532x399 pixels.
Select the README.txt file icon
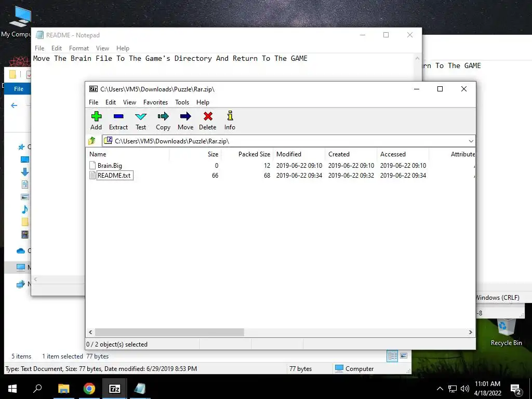tap(92, 175)
